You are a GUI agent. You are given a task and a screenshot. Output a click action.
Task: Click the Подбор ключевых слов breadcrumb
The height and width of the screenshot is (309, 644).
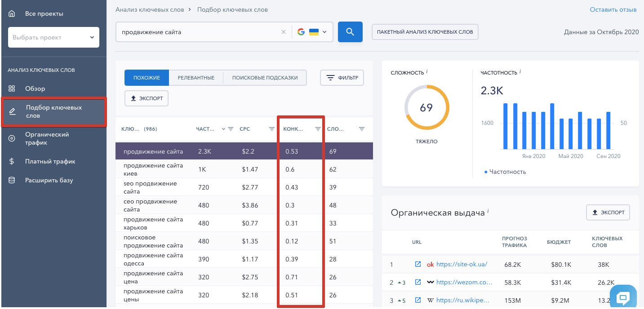(232, 9)
